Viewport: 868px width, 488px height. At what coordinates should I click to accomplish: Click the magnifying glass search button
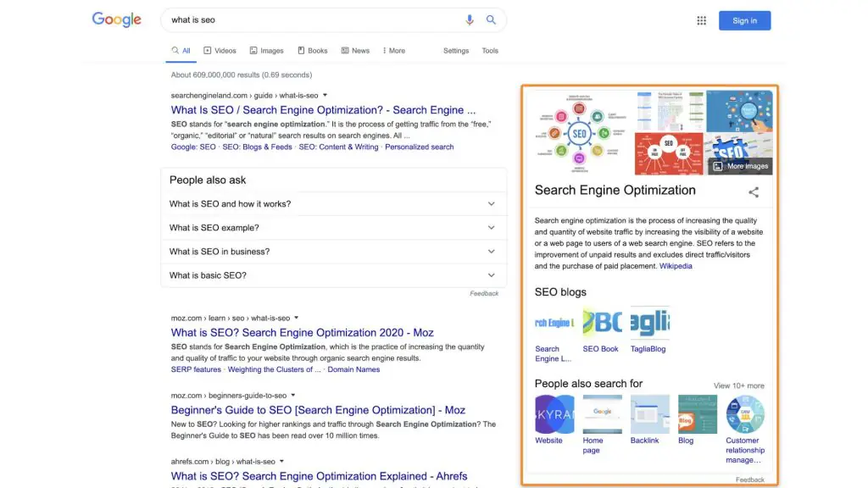click(491, 20)
